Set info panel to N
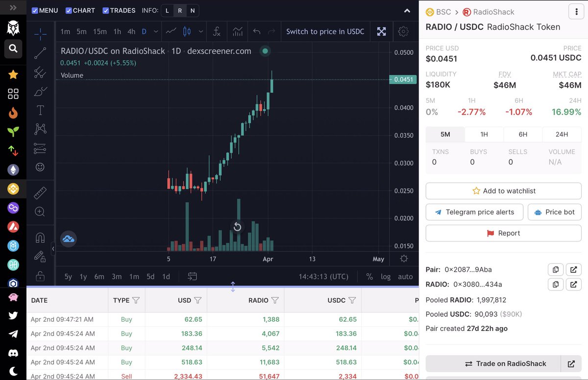 tap(193, 10)
